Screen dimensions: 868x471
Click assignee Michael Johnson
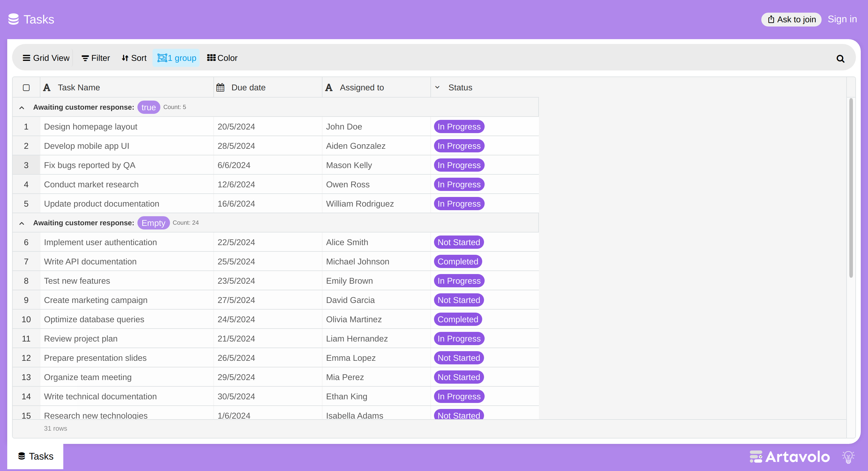(x=376, y=262)
